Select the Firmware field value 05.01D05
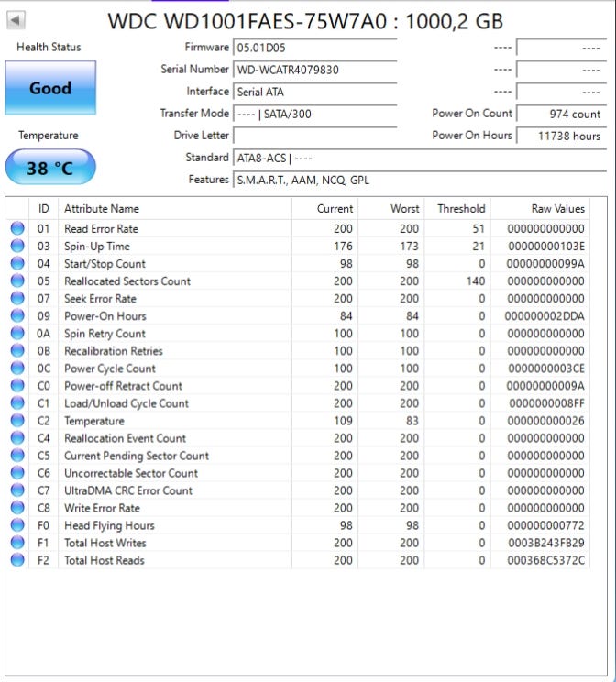Viewport: 616px width, 682px height. click(314, 48)
